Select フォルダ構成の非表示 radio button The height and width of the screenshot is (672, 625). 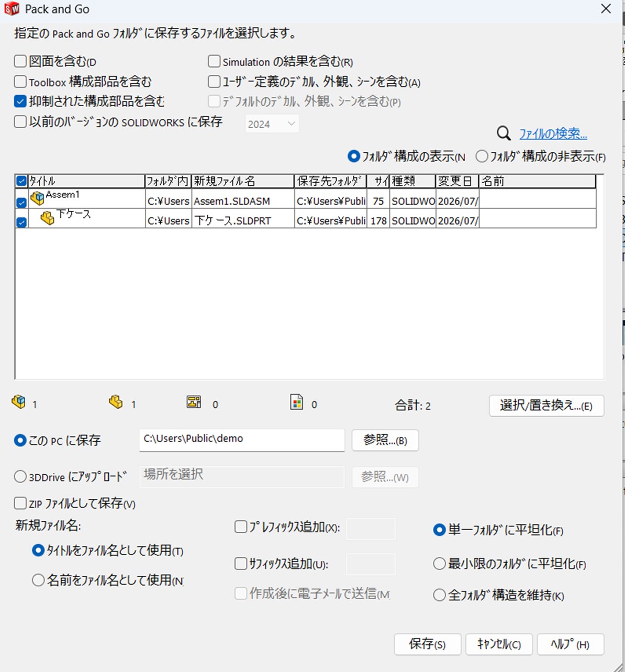coord(482,156)
